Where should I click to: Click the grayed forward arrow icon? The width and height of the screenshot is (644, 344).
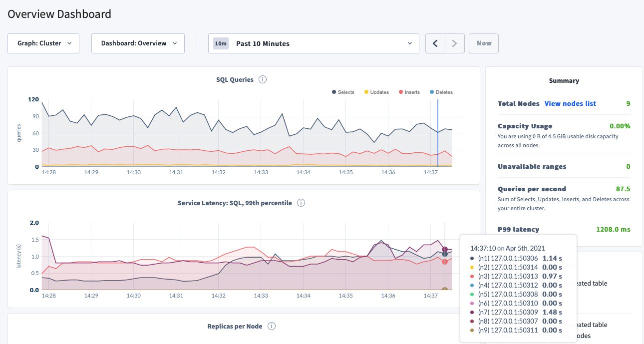click(454, 43)
